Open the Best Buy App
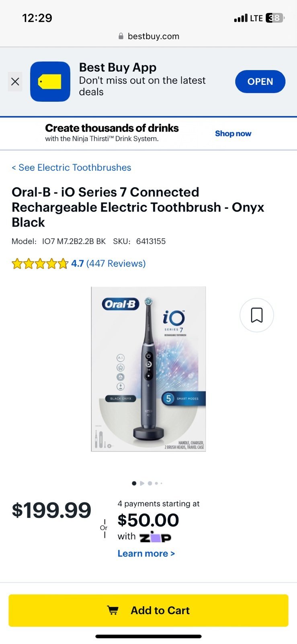The width and height of the screenshot is (297, 644). click(x=260, y=82)
